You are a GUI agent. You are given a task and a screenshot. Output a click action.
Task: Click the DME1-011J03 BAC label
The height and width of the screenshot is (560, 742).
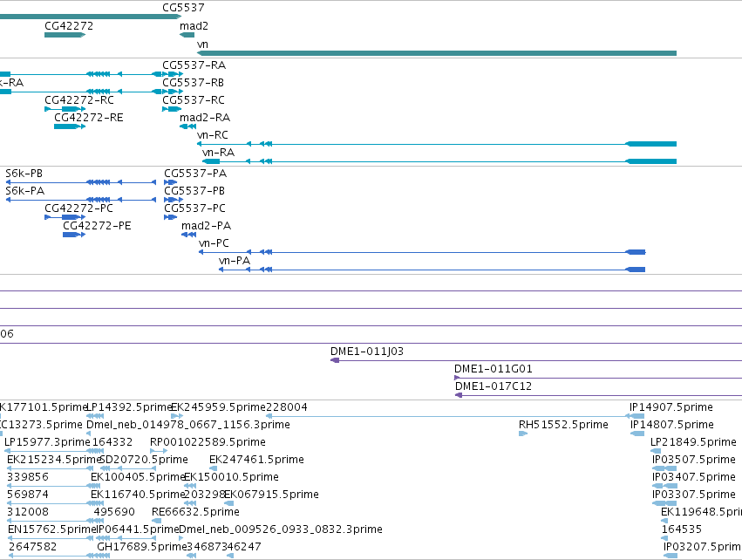367,352
